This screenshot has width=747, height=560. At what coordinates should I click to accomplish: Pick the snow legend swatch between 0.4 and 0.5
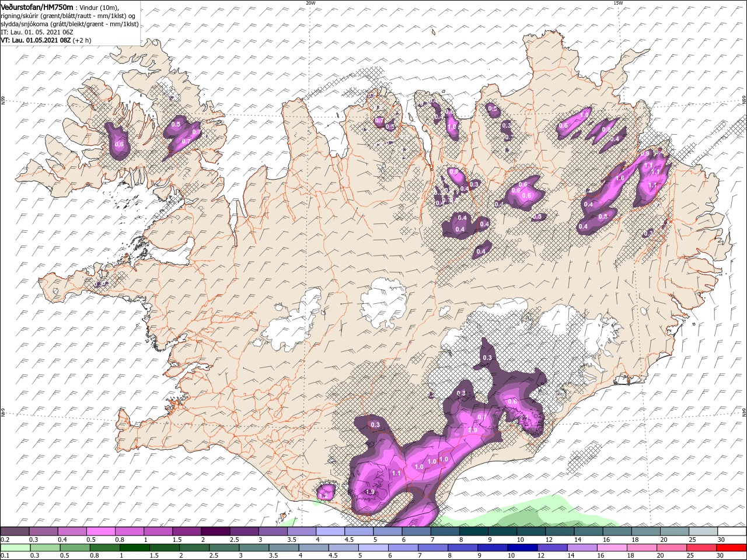tap(72, 531)
